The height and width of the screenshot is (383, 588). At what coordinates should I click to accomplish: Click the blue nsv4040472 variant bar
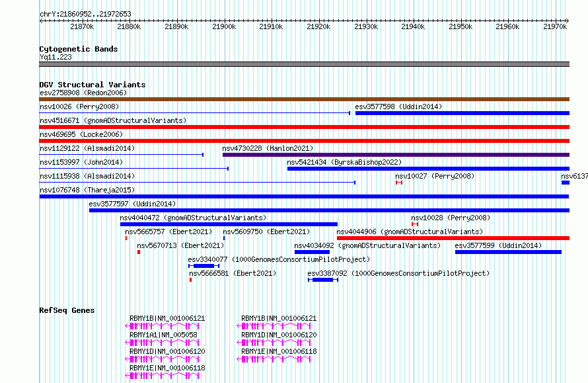coord(229,224)
